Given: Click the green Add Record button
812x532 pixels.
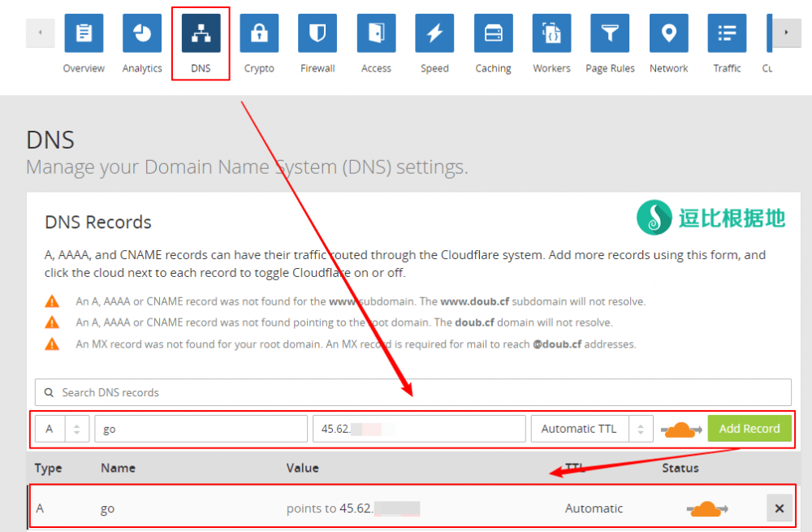Looking at the screenshot, I should pos(749,429).
